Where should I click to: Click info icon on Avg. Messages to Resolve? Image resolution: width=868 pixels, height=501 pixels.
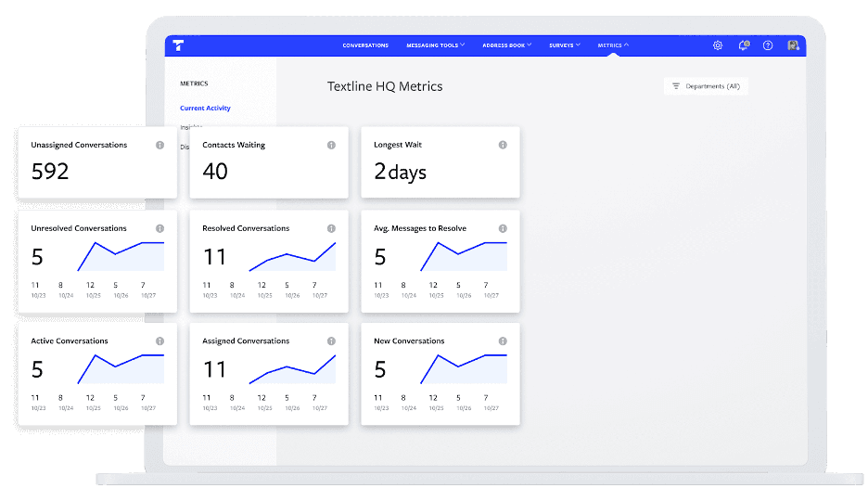click(x=503, y=228)
